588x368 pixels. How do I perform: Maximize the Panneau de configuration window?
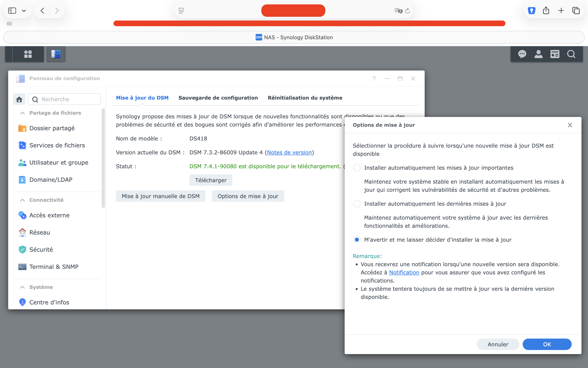click(x=400, y=78)
